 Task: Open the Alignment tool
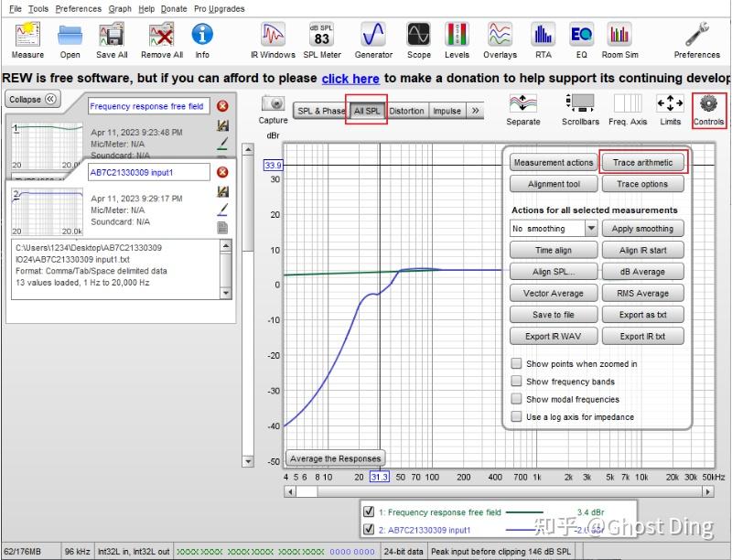pyautogui.click(x=554, y=184)
